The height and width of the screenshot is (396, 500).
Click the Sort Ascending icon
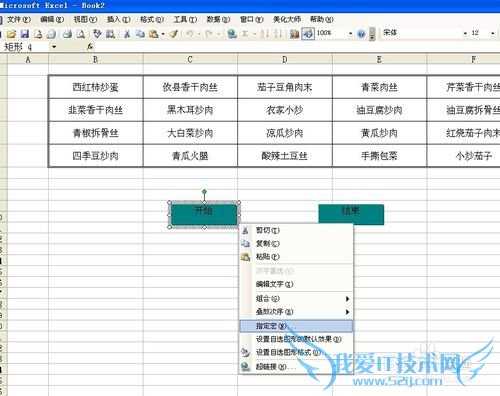265,34
